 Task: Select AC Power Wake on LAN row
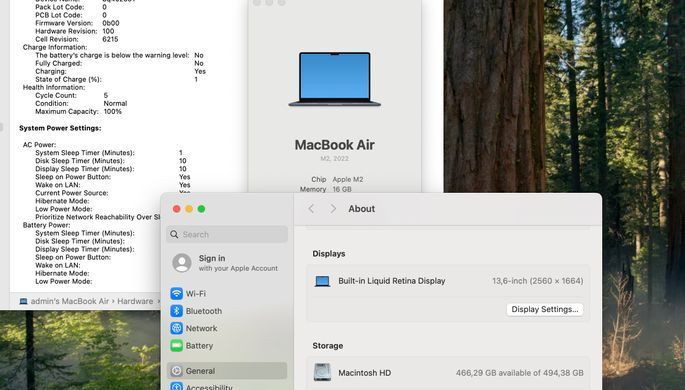pos(113,185)
